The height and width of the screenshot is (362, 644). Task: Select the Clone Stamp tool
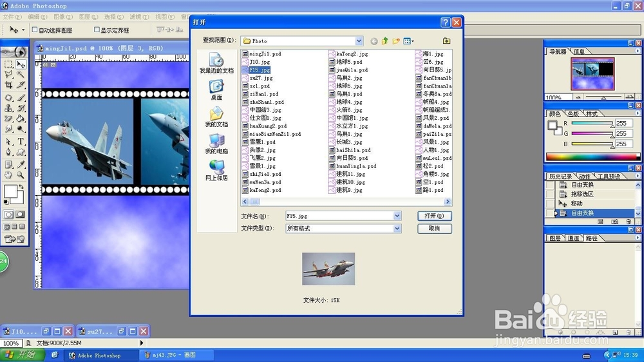tap(8, 108)
